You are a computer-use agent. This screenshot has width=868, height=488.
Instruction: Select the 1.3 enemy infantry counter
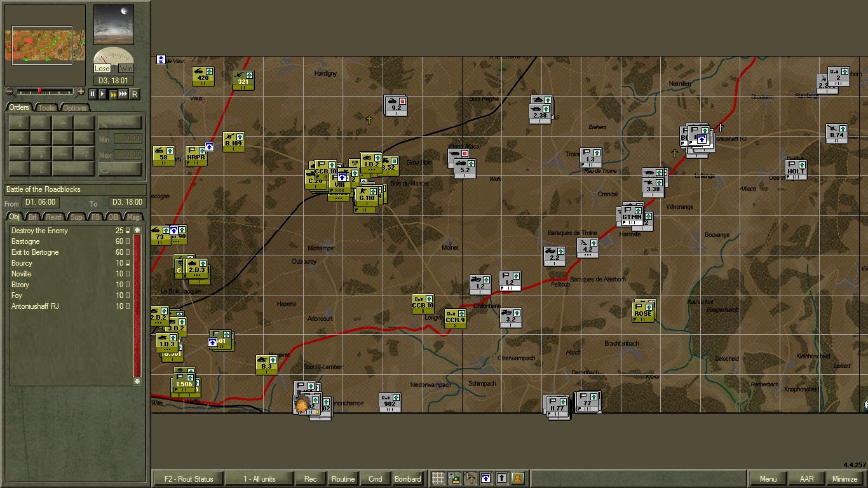click(590, 158)
